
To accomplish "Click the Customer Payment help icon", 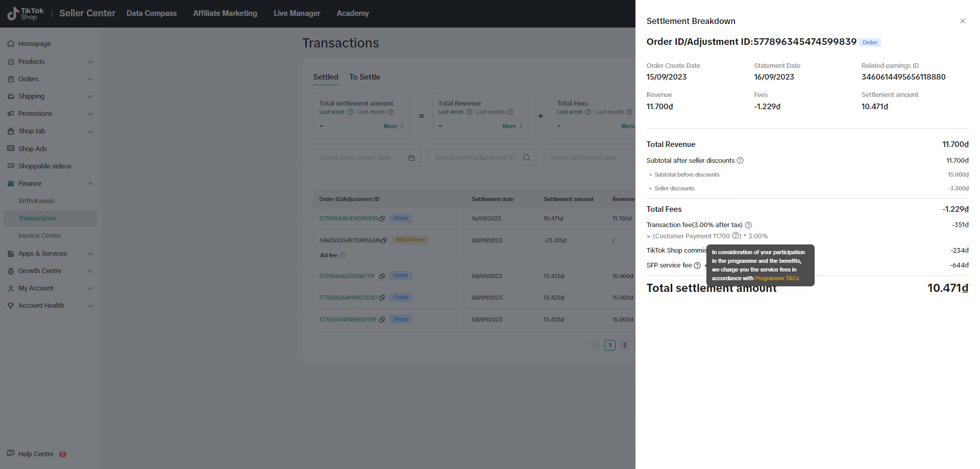I will [x=736, y=236].
